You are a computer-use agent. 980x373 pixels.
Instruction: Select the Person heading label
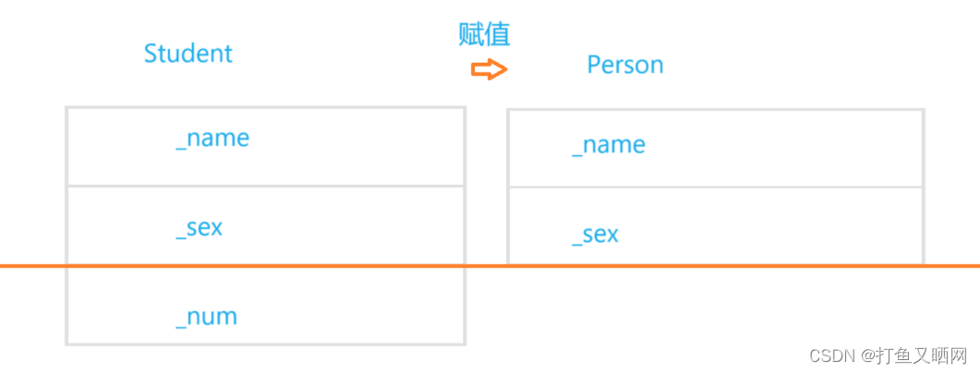[625, 65]
